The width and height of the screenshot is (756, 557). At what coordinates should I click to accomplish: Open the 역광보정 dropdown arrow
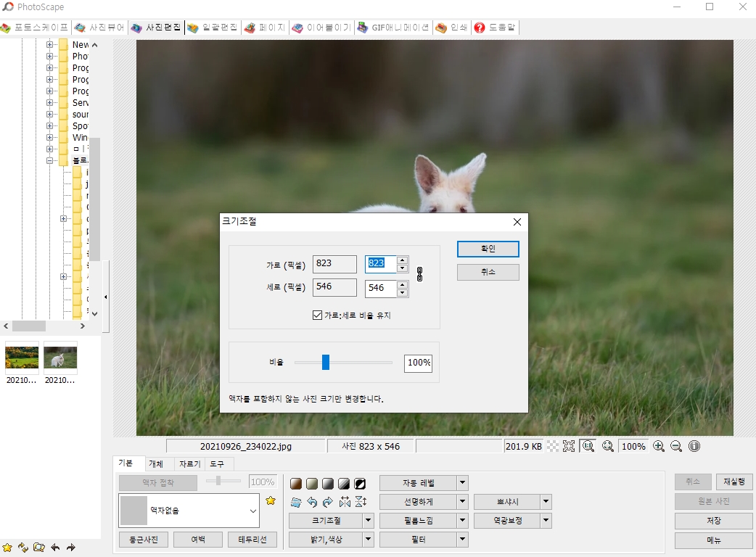pos(546,521)
